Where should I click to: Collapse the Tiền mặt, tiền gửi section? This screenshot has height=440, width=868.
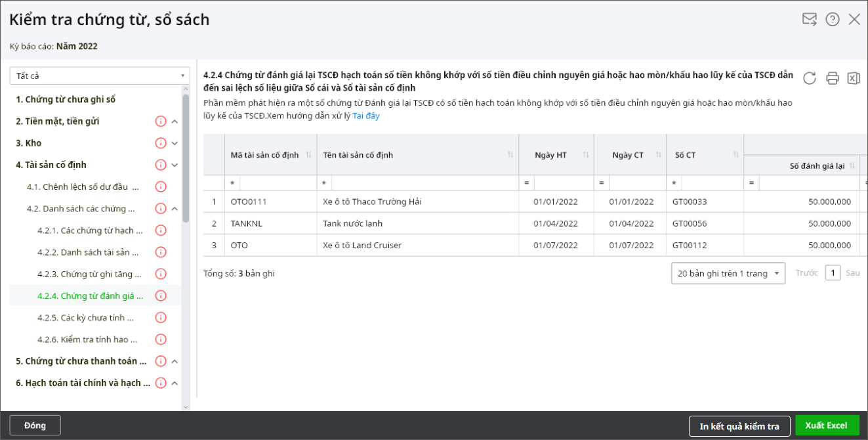(x=175, y=121)
